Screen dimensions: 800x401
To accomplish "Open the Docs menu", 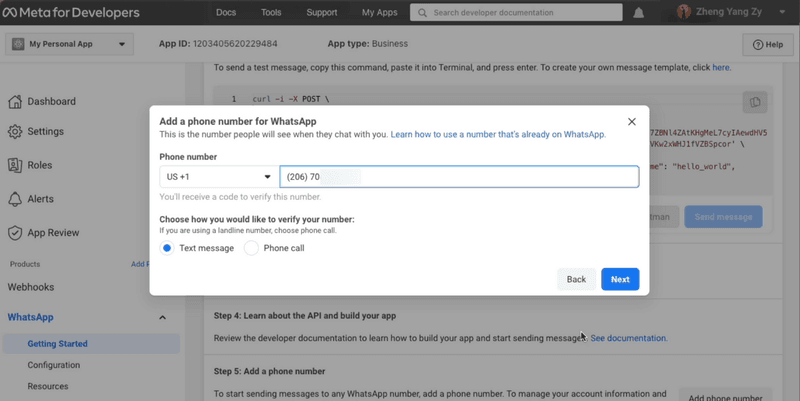I will pos(226,12).
